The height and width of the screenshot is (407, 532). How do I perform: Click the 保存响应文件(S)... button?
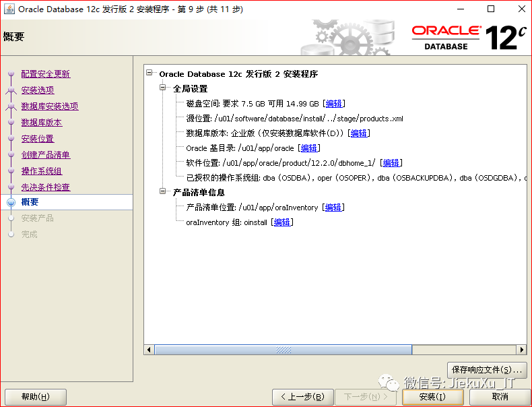click(x=487, y=370)
